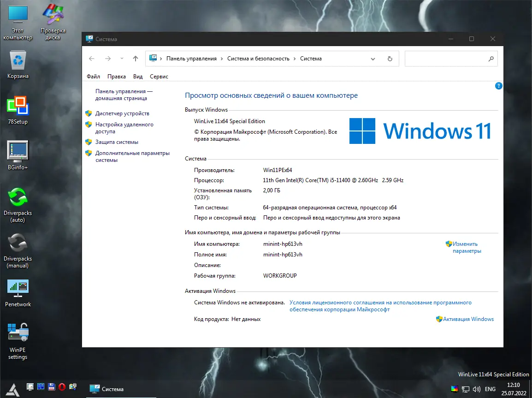Launch the BGinfo+ desktop icon
The width and height of the screenshot is (532, 398).
[x=18, y=155]
